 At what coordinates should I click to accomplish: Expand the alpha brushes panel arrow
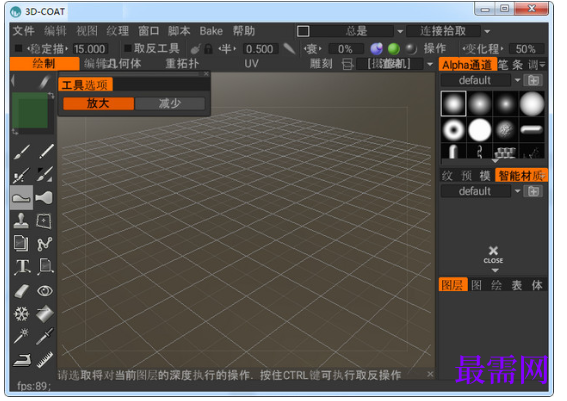[495, 161]
